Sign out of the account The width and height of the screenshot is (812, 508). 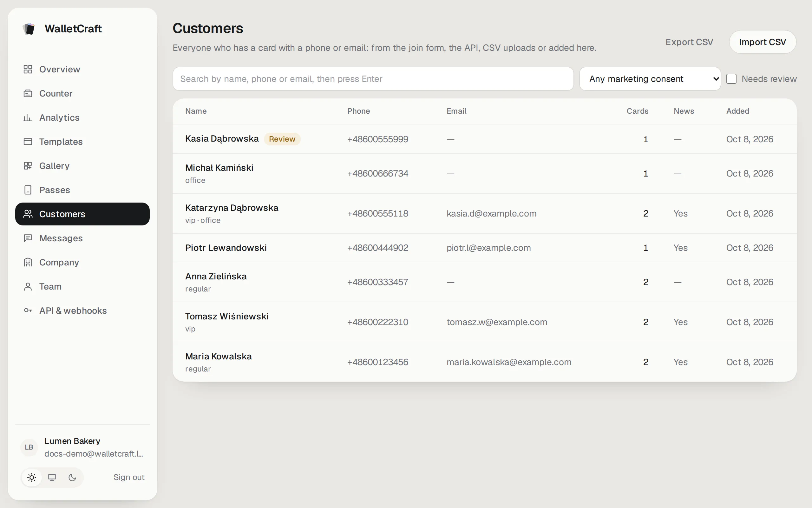pyautogui.click(x=129, y=478)
